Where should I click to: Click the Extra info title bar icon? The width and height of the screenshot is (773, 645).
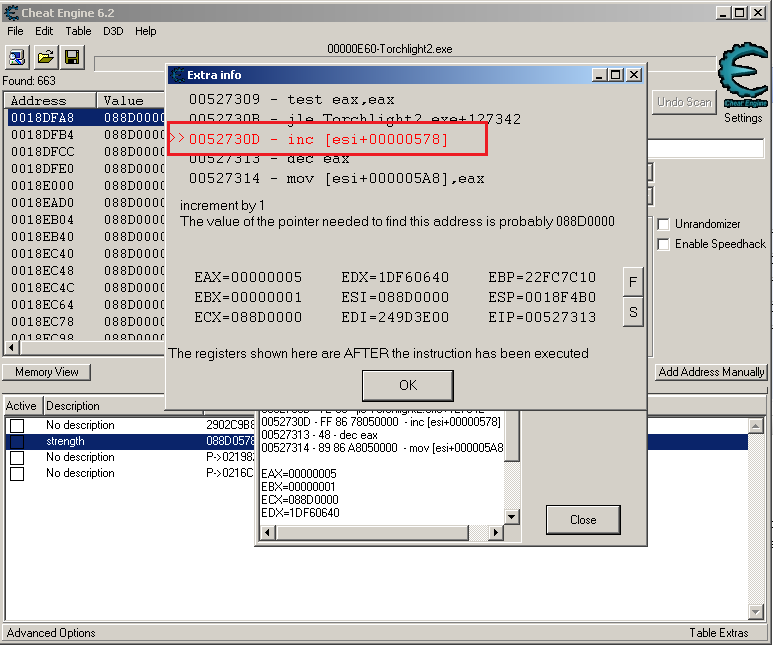(177, 75)
